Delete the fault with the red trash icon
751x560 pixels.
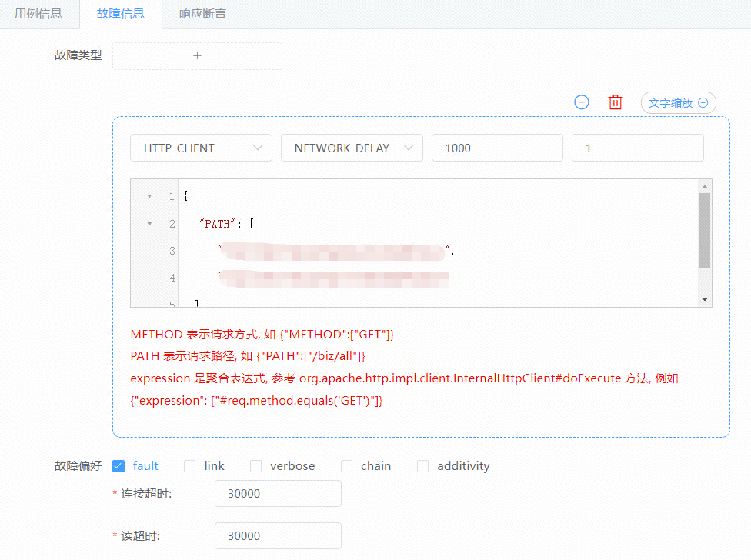[x=616, y=102]
